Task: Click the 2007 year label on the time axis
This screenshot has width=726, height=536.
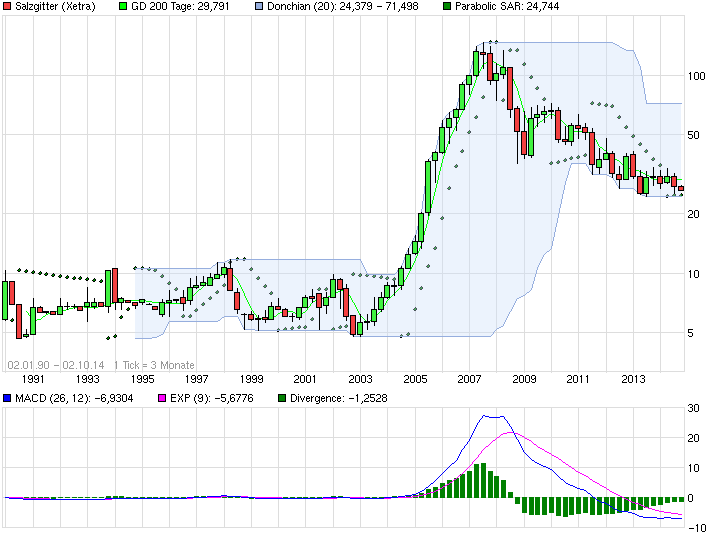Action: coord(470,379)
